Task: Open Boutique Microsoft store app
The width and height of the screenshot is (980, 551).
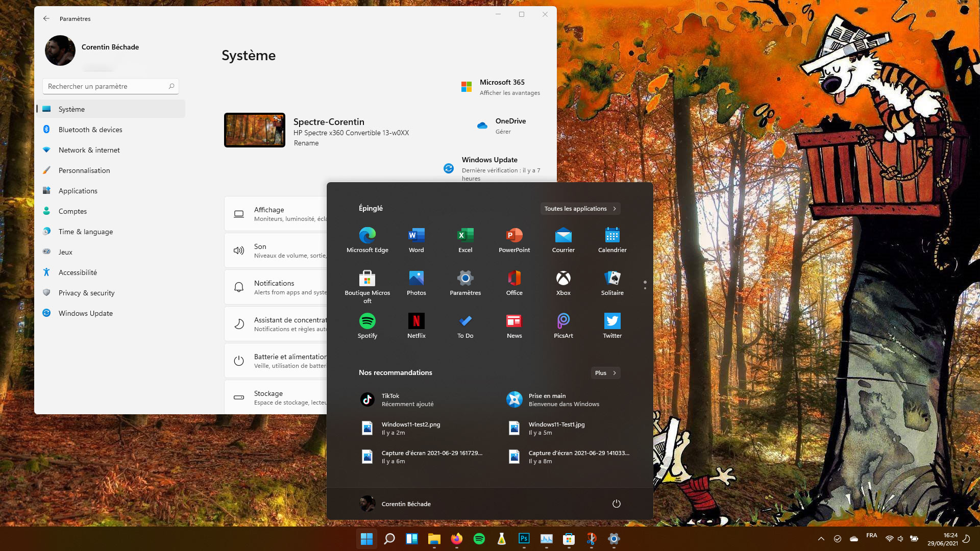Action: coord(367,286)
